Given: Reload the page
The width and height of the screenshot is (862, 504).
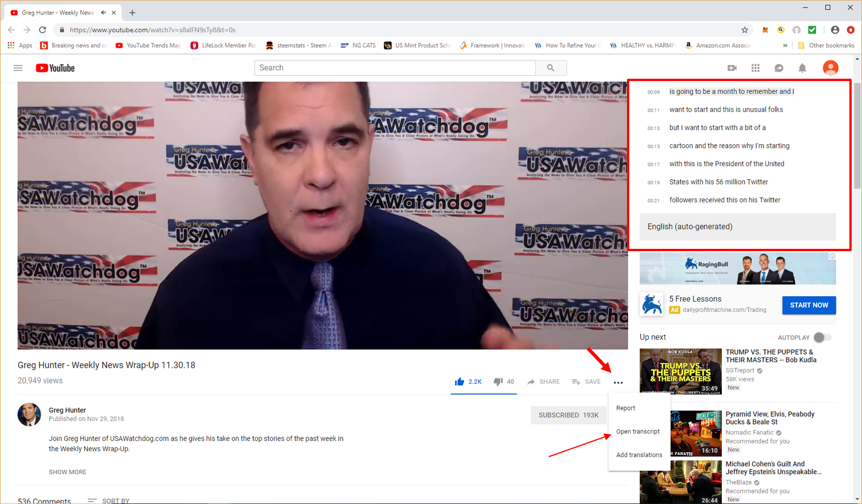Looking at the screenshot, I should (43, 30).
